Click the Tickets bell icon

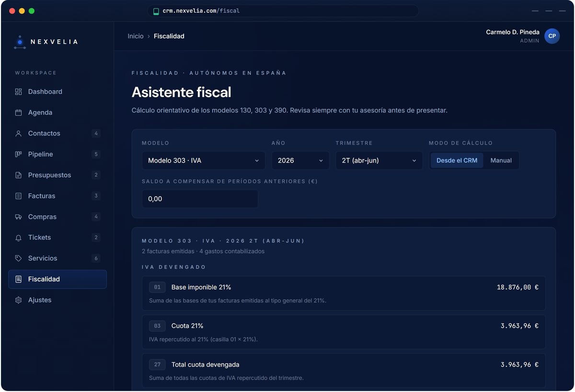coord(18,237)
